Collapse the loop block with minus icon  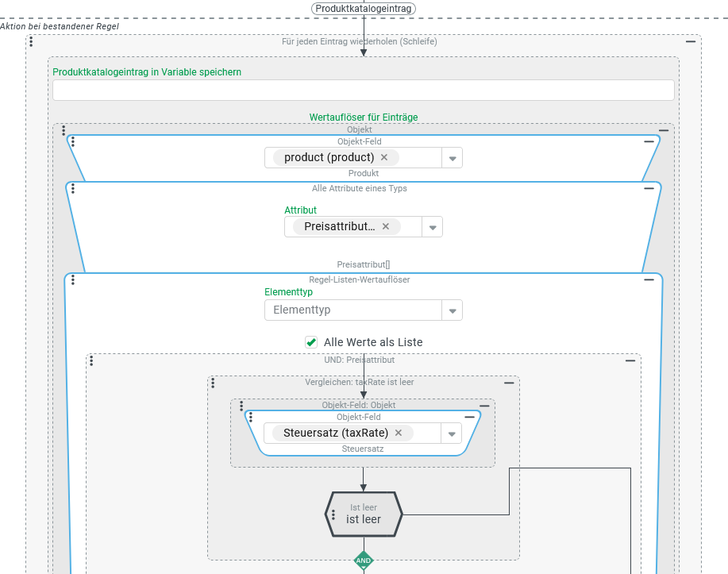click(691, 41)
